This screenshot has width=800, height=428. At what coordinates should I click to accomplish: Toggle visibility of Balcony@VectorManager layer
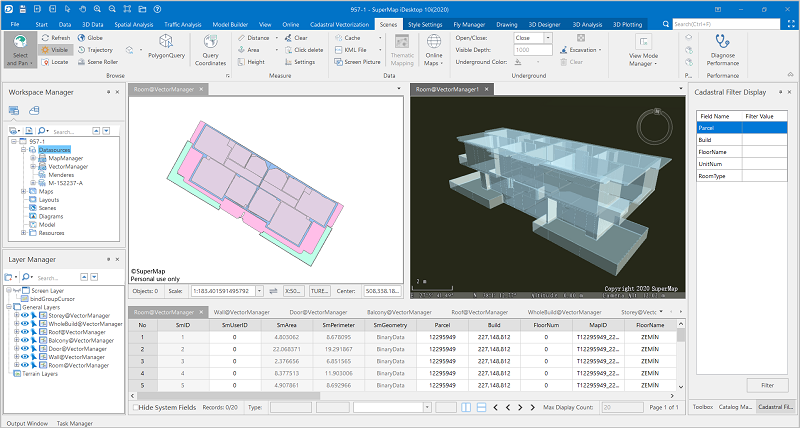click(24, 340)
